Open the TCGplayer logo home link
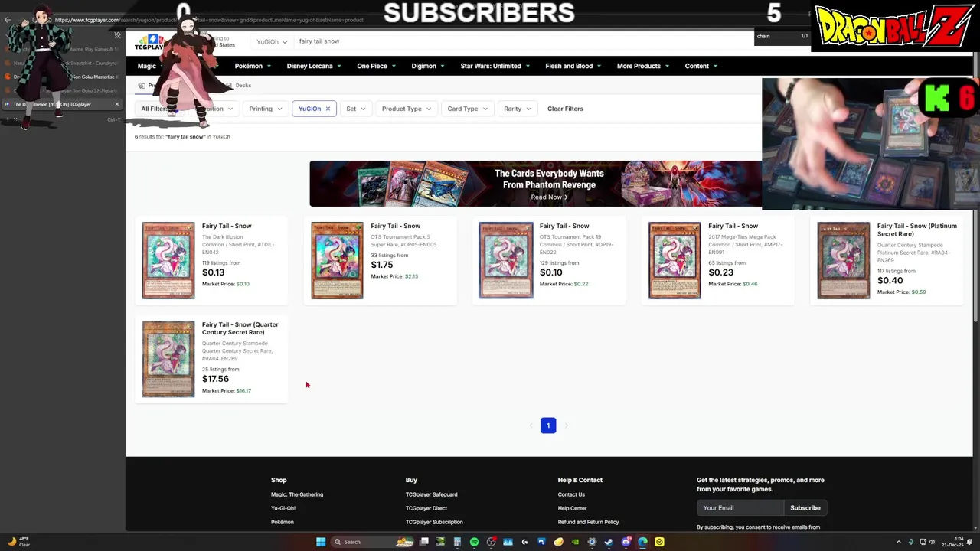The image size is (980, 551). click(149, 43)
